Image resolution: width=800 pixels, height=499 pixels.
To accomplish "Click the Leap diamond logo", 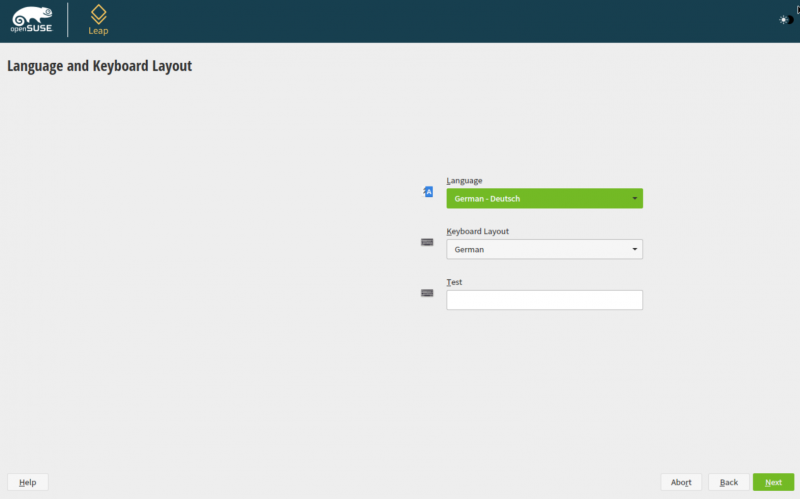I will [98, 20].
